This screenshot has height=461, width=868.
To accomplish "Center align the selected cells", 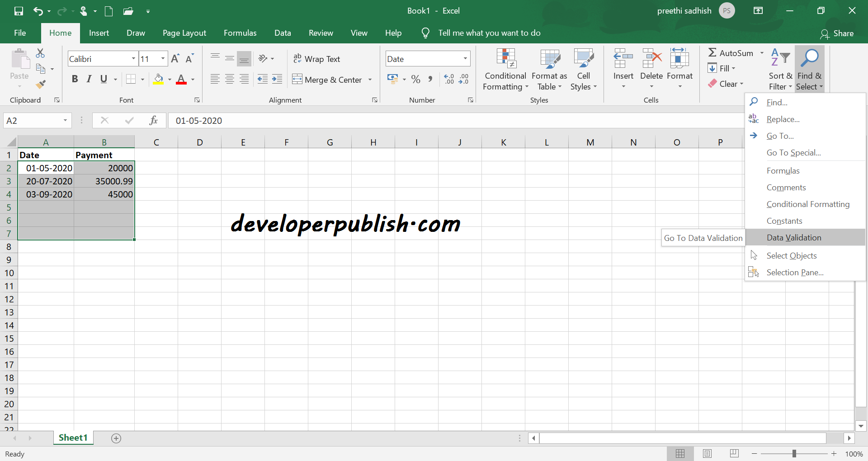I will (x=229, y=79).
